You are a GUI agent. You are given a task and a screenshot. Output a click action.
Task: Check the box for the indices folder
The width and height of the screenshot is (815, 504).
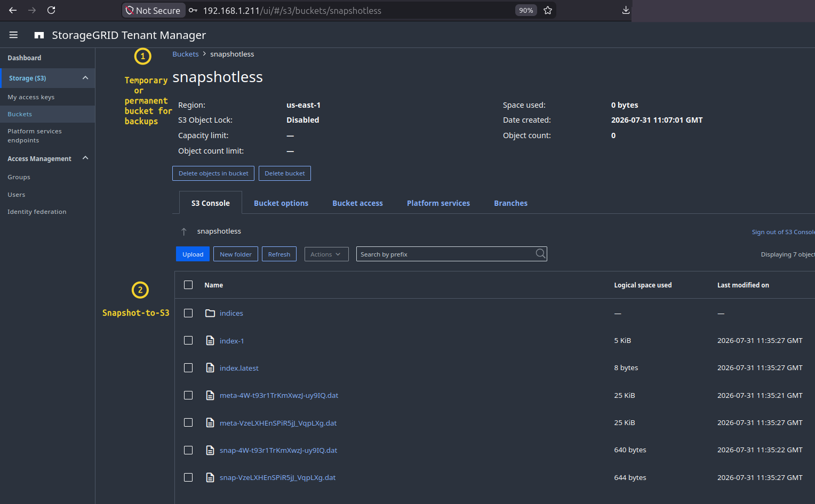pyautogui.click(x=188, y=313)
